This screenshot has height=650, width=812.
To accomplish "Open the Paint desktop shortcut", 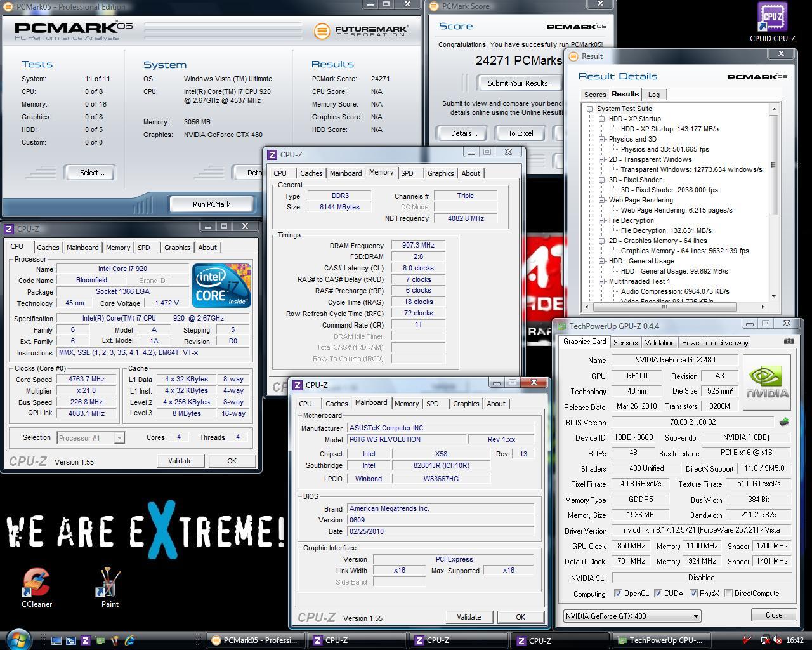I will pos(110,587).
